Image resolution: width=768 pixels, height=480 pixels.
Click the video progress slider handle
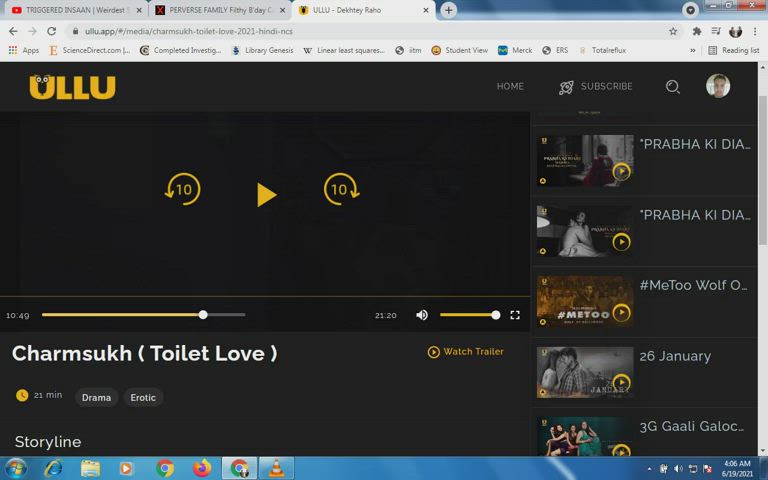[x=203, y=315]
